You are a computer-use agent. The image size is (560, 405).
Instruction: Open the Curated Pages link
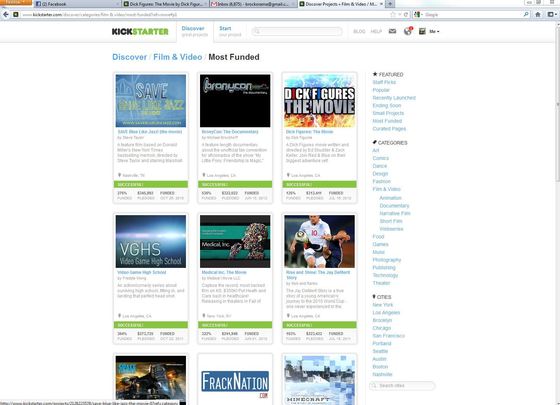point(389,129)
